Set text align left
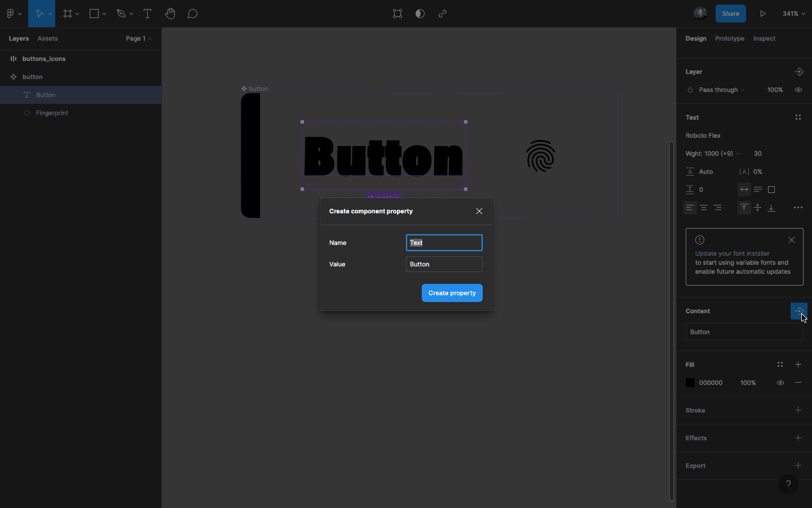The height and width of the screenshot is (508, 812). click(690, 208)
